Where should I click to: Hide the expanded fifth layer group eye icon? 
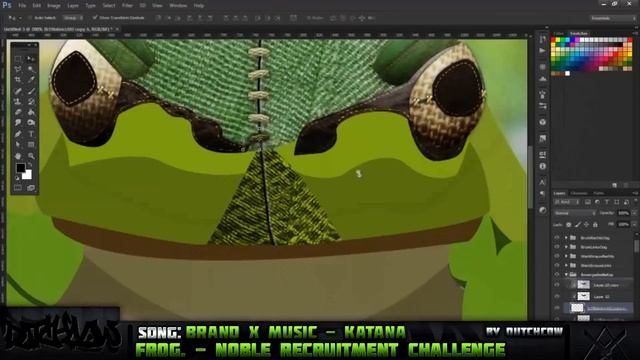(557, 274)
